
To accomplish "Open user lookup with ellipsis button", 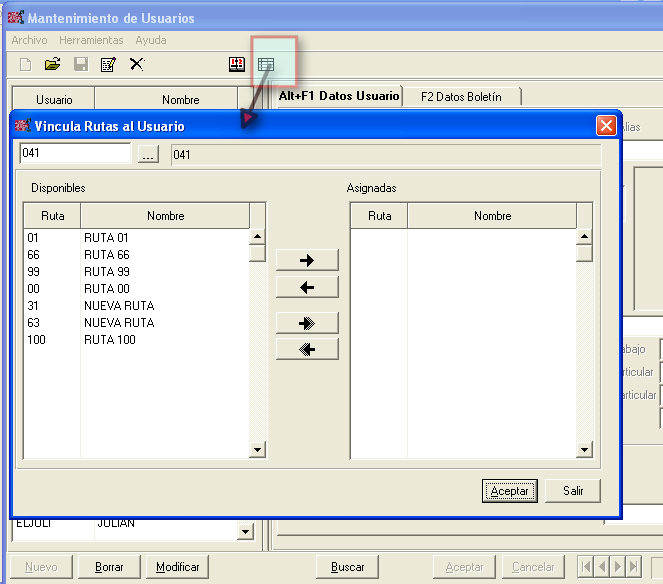I will click(x=148, y=155).
